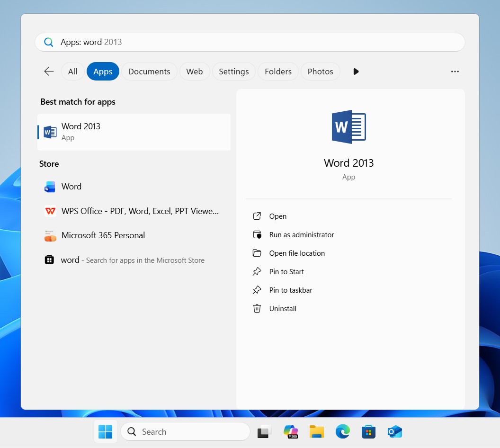Open Word 2013 via its Best match icon
The height and width of the screenshot is (448, 500).
click(x=49, y=132)
